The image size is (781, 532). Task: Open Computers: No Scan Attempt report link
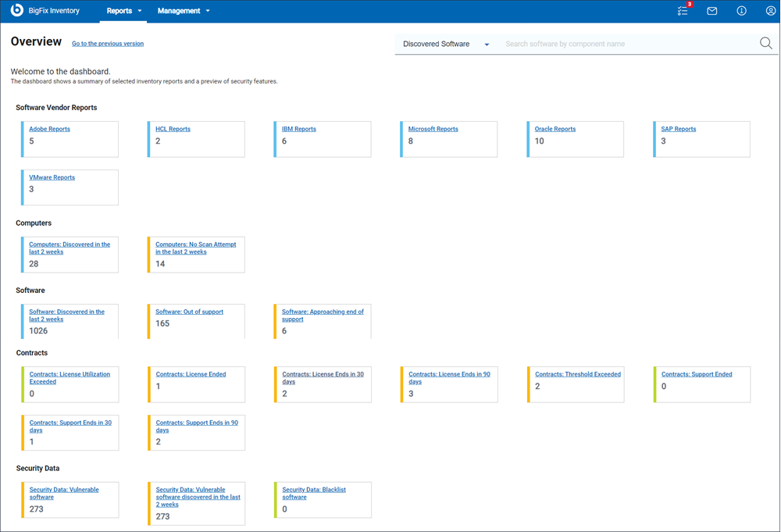[x=195, y=248]
